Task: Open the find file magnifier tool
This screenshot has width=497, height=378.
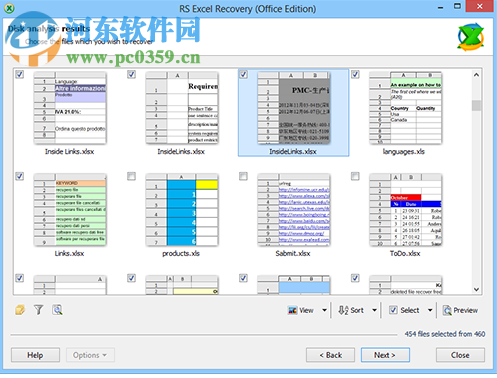Action: pos(57,310)
